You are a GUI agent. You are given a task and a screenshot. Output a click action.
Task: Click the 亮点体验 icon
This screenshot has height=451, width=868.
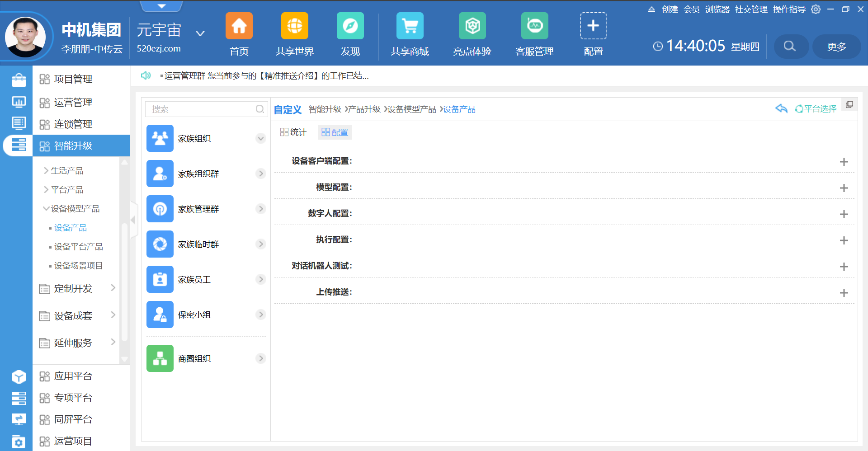coord(472,26)
